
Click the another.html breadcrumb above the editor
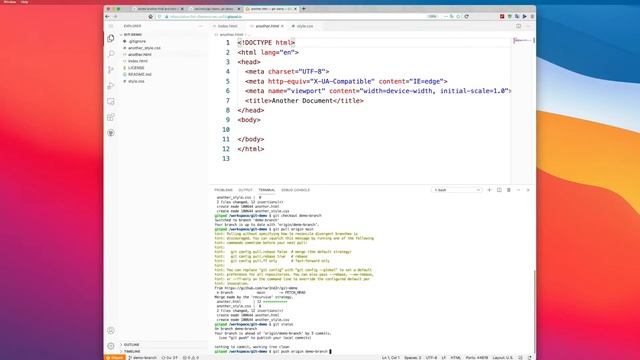(231, 35)
